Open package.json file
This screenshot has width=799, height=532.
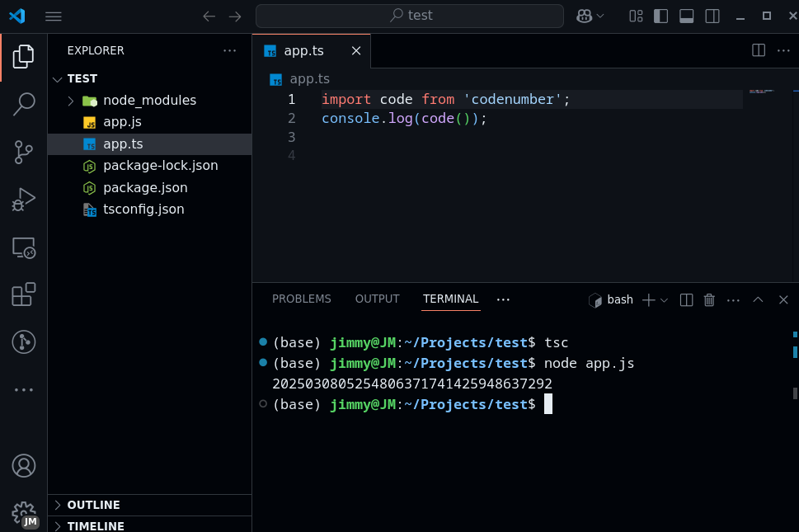[x=149, y=187]
